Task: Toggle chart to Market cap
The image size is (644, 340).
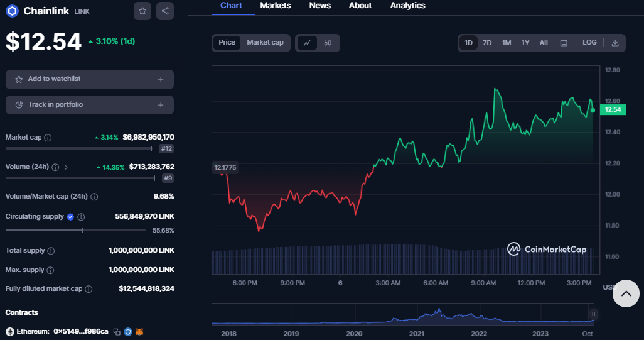Action: (265, 43)
